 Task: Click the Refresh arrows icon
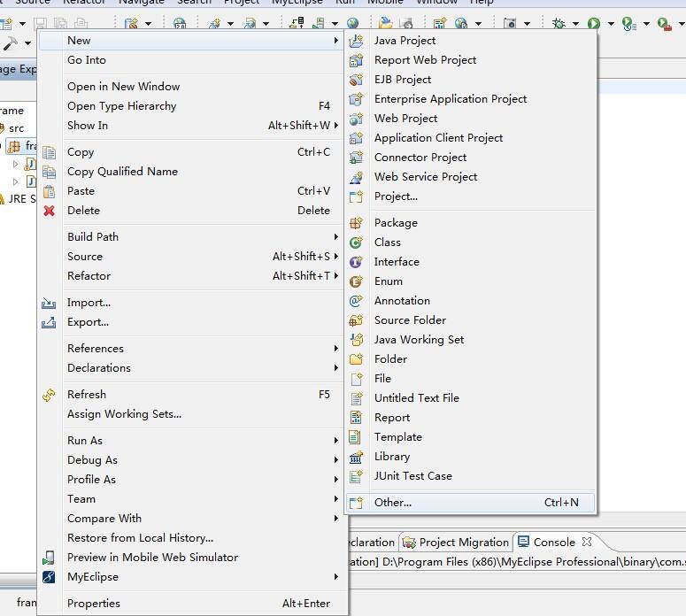pyautogui.click(x=49, y=395)
